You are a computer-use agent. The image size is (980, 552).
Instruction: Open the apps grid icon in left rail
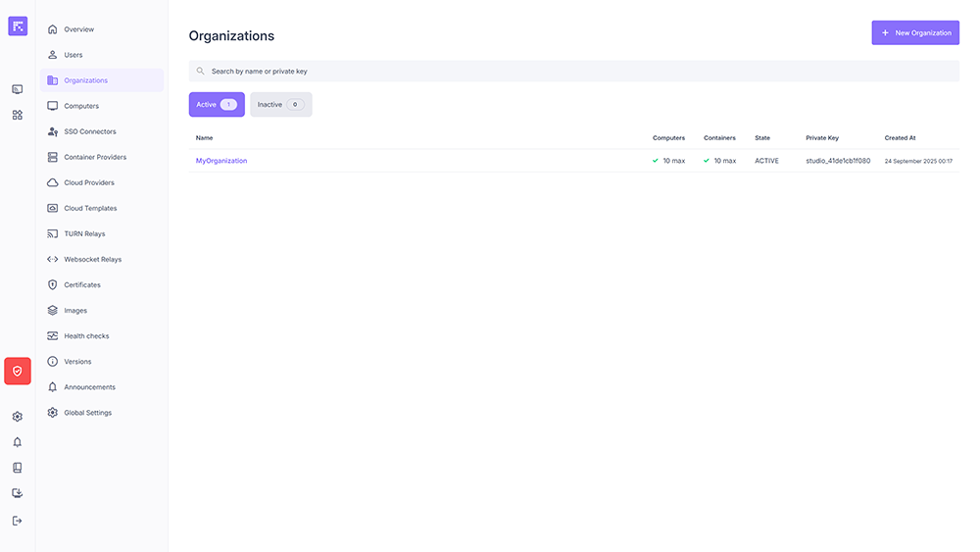pyautogui.click(x=18, y=115)
